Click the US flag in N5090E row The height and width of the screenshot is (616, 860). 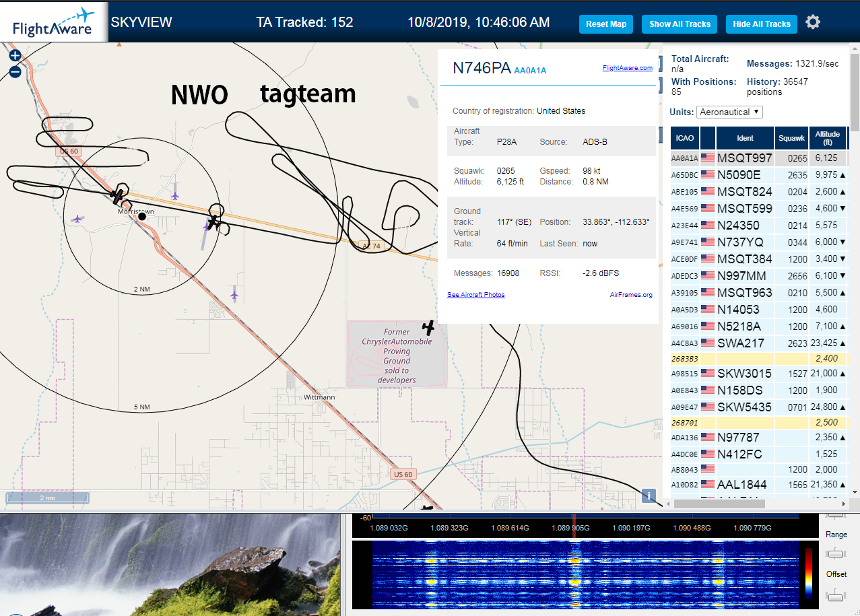(708, 175)
